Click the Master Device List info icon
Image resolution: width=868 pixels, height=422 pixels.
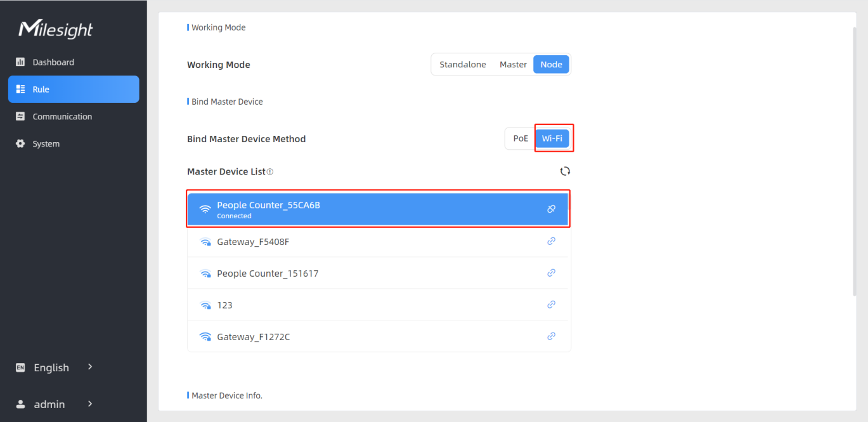(x=270, y=172)
